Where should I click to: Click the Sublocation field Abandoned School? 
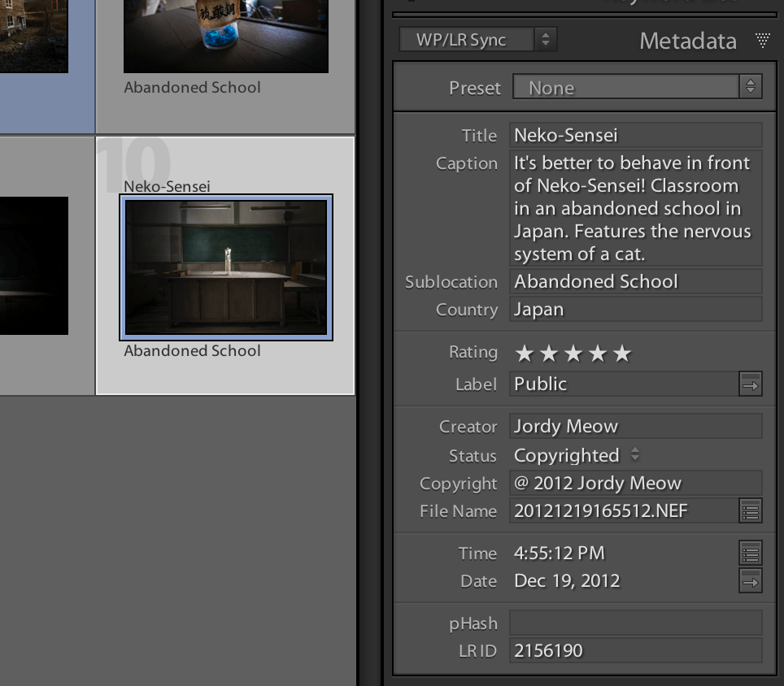coord(636,281)
